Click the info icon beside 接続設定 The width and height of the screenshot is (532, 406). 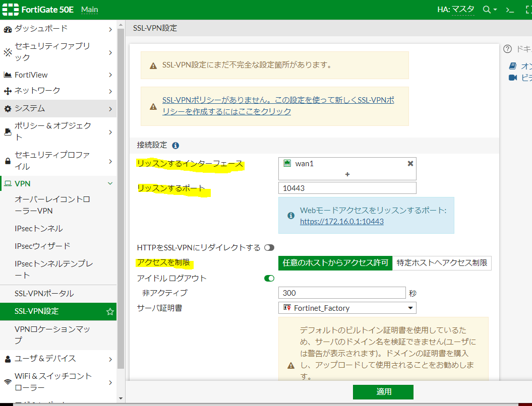[x=175, y=146]
